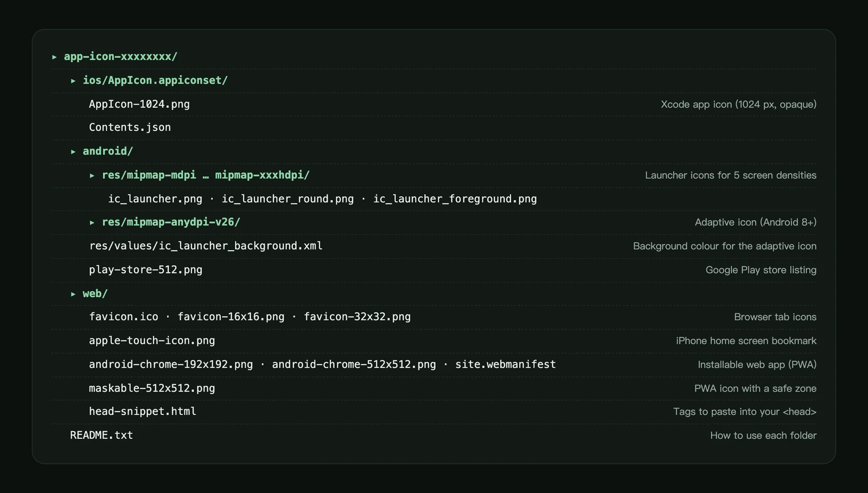Click favicon.ico file name
The height and width of the screenshot is (493, 868).
[124, 317]
